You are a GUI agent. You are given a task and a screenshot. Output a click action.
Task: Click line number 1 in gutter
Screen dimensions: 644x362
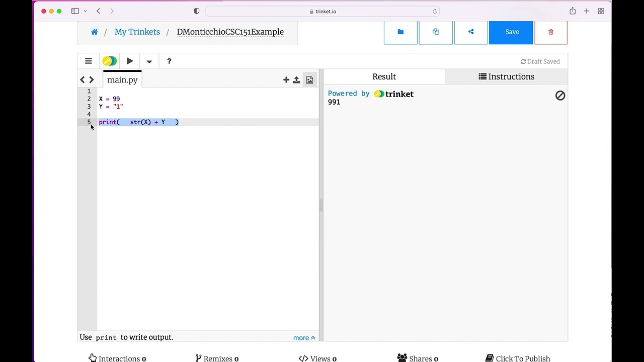(x=89, y=91)
